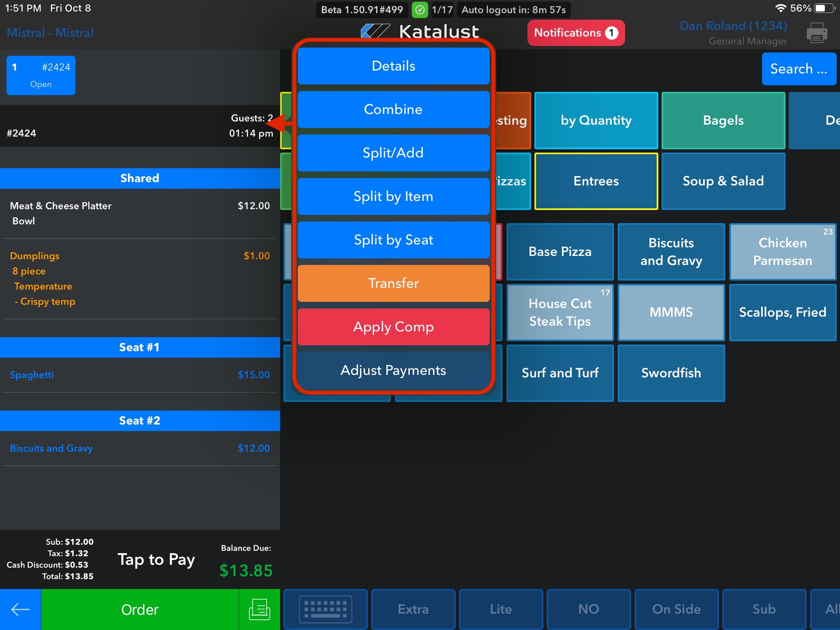Image resolution: width=840 pixels, height=630 pixels.
Task: Select Split by Seat menu option
Action: pos(393,240)
